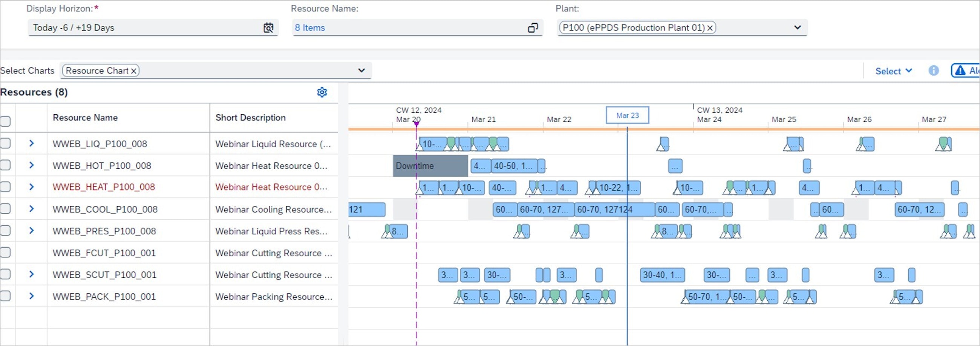Click the Downtime block on WWEB_HOT row

pos(430,166)
